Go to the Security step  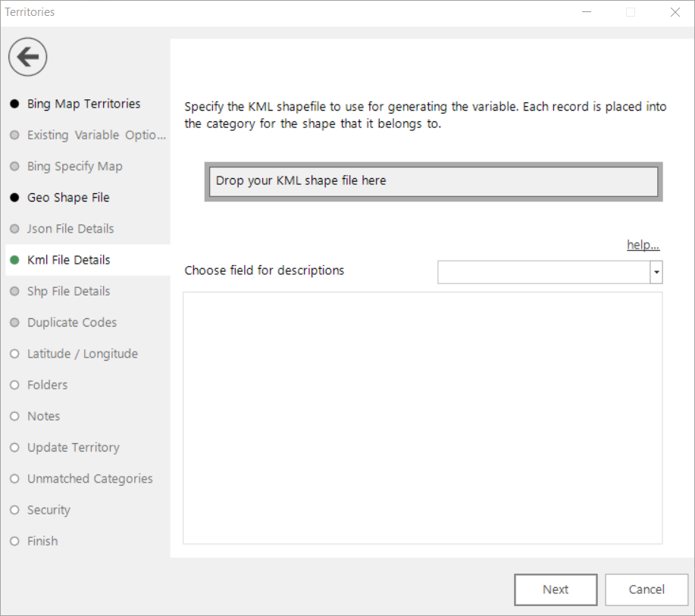pyautogui.click(x=49, y=510)
